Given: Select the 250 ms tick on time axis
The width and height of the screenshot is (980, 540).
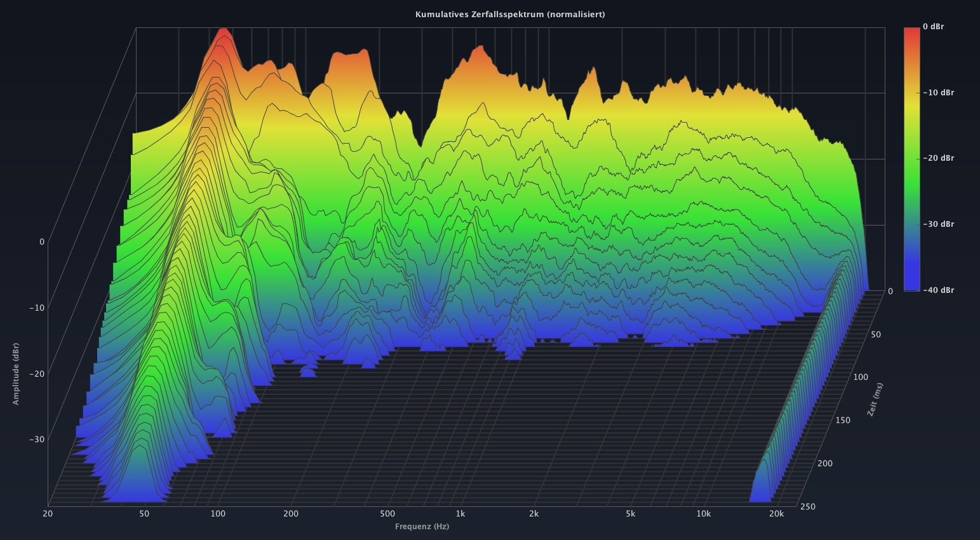Looking at the screenshot, I should click(809, 507).
